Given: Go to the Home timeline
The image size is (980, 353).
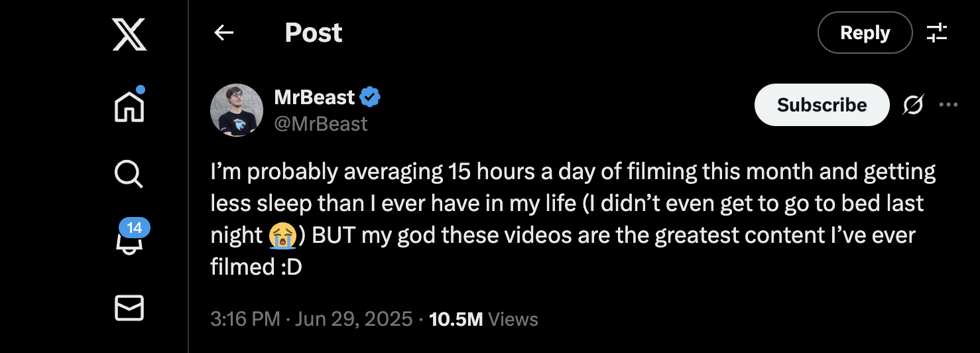Looking at the screenshot, I should click(x=129, y=105).
